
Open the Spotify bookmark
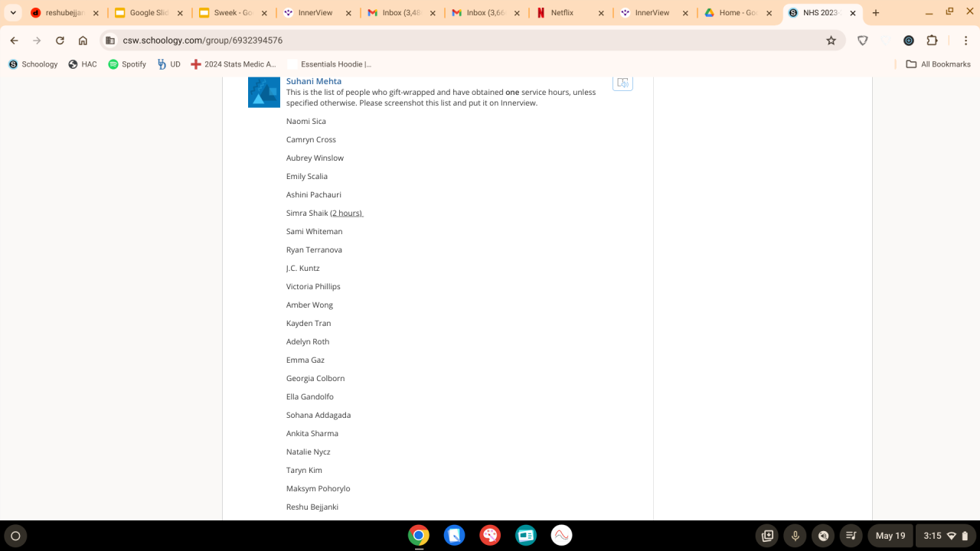127,64
